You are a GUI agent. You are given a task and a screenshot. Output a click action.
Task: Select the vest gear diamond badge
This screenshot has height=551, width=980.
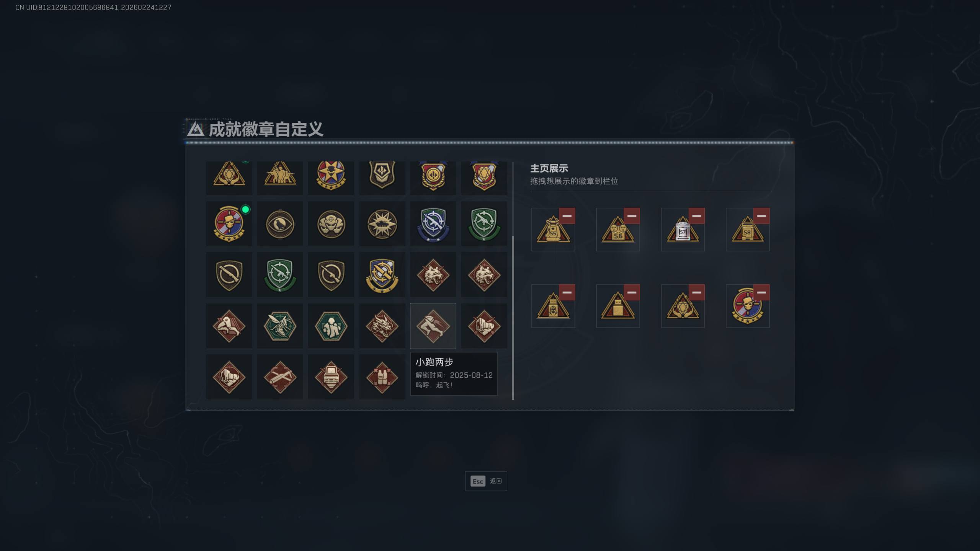[x=382, y=377]
